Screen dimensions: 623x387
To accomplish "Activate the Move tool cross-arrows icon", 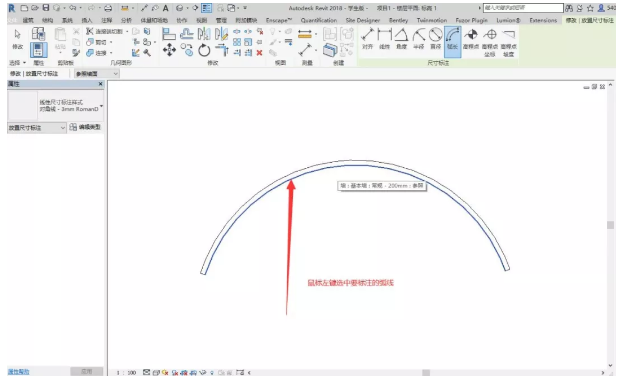I will pos(169,50).
